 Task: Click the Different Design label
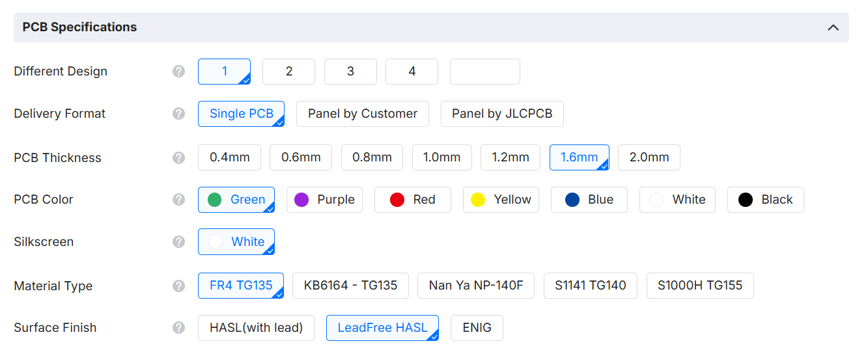click(61, 72)
